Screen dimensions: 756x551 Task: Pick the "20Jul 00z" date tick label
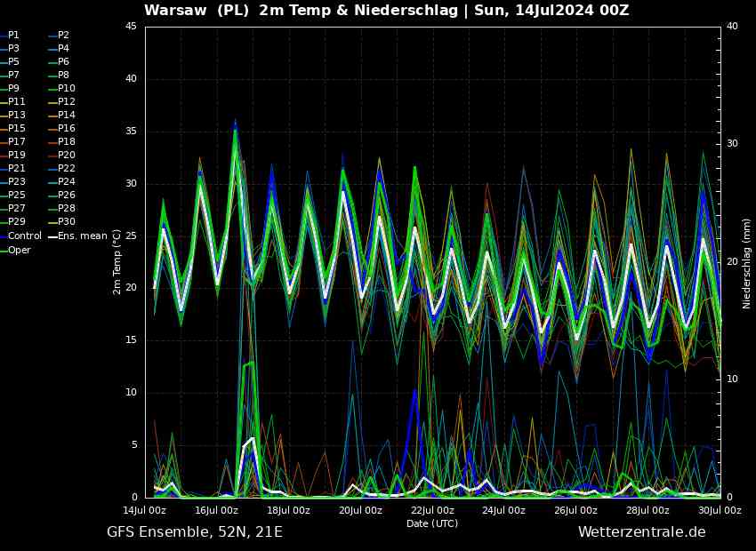[x=361, y=510]
